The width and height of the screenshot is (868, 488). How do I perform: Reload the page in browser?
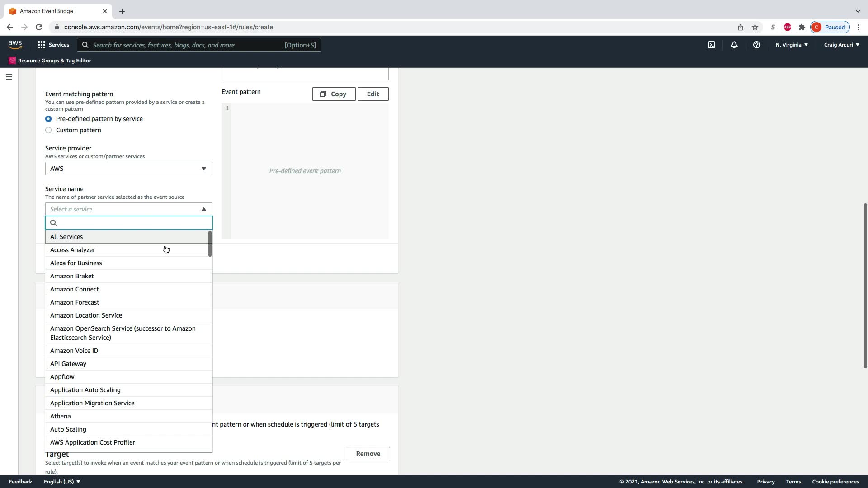pyautogui.click(x=39, y=27)
